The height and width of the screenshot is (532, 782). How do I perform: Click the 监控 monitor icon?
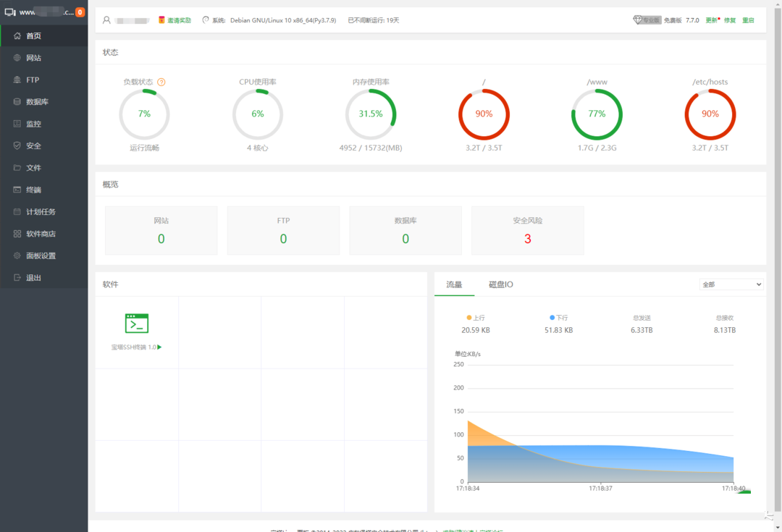click(x=17, y=124)
